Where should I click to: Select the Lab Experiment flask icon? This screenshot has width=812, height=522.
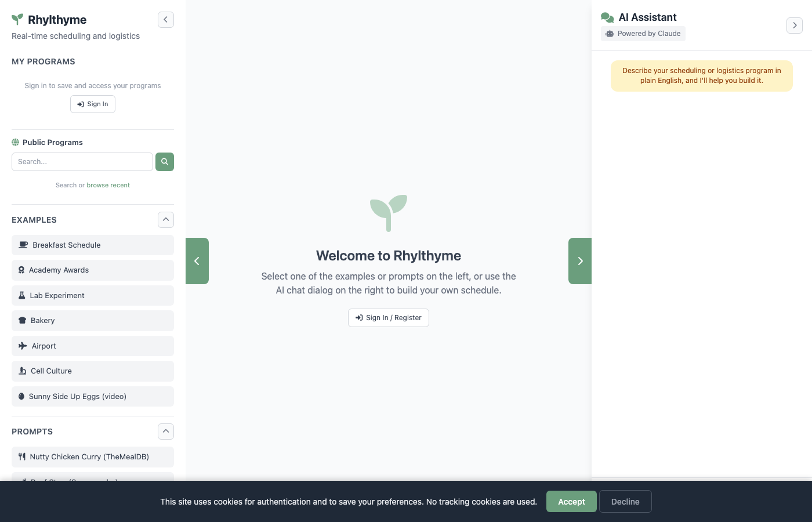[21, 295]
